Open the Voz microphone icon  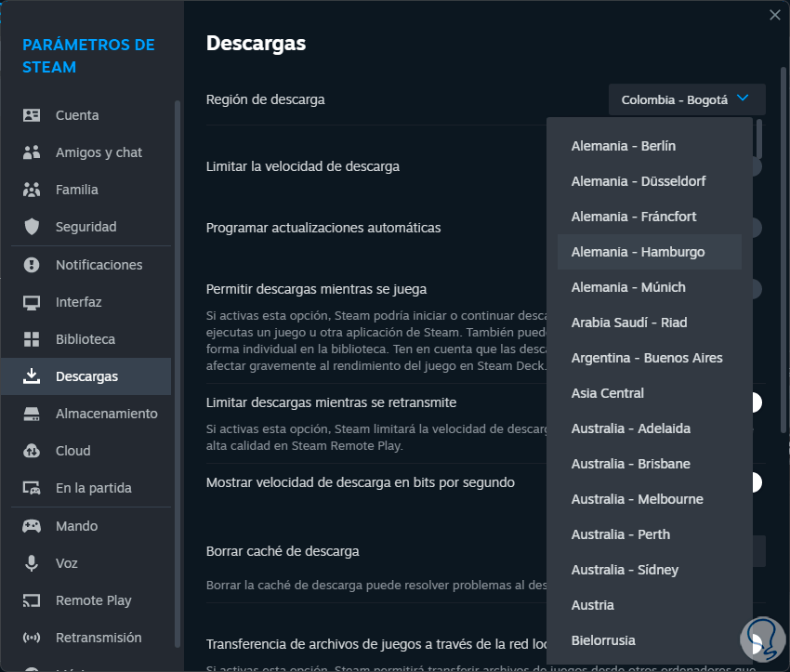point(32,563)
